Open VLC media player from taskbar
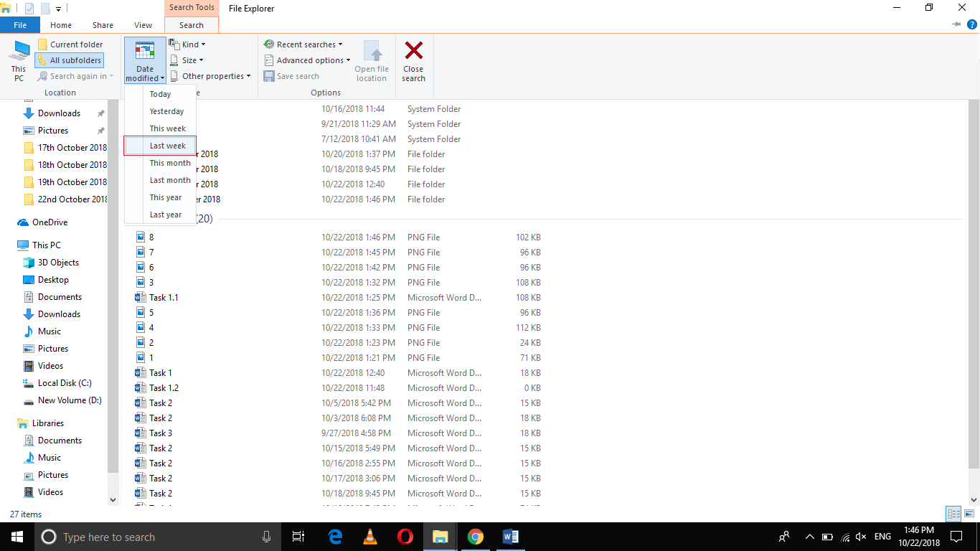The image size is (980, 551). 370,537
